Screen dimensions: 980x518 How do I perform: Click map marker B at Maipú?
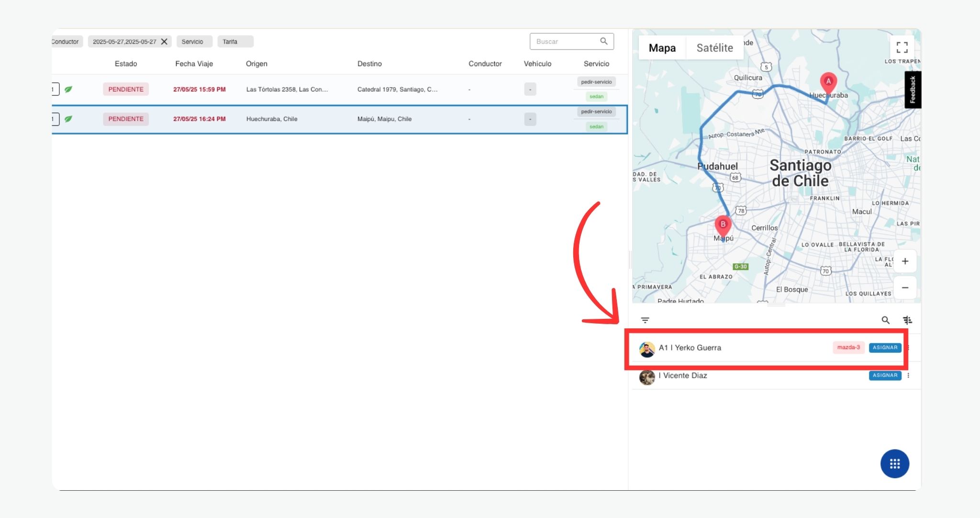pyautogui.click(x=723, y=225)
